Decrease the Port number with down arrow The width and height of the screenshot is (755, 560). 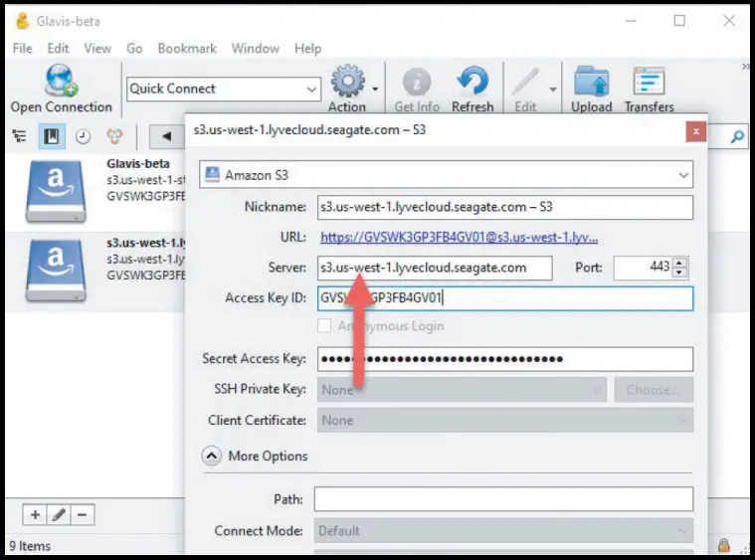coord(679,273)
